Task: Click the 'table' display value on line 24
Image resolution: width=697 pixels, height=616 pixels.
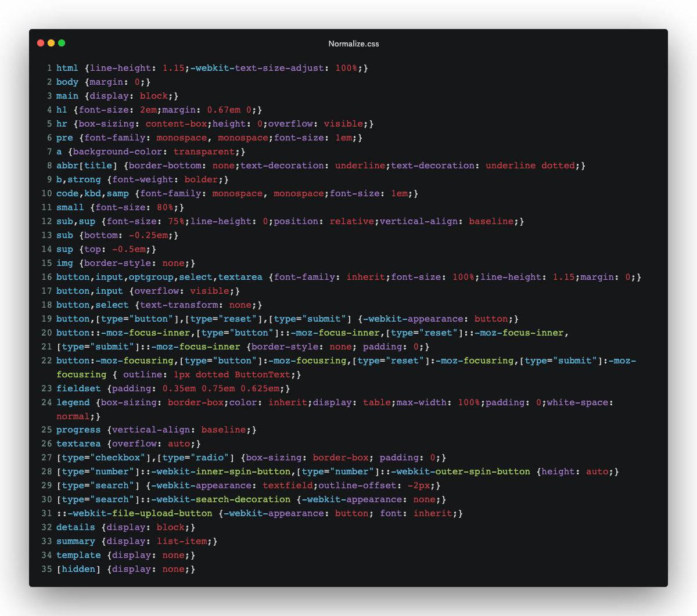Action: 377,402
